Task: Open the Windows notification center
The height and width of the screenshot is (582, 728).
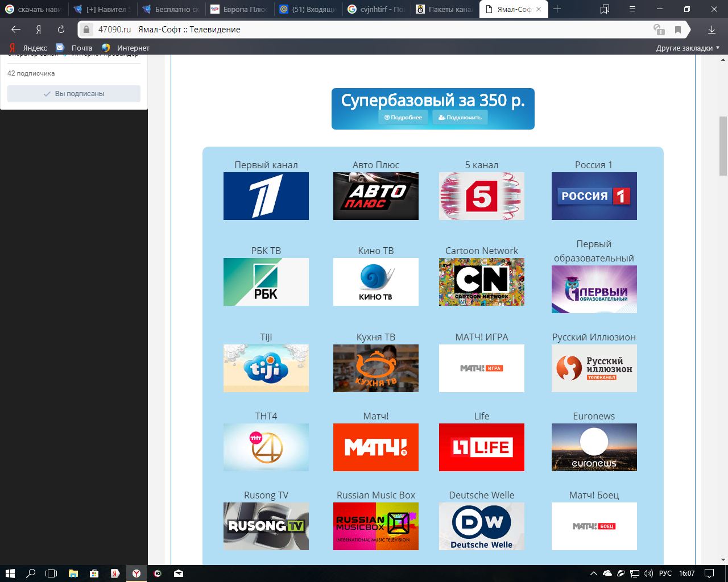Action: [709, 573]
